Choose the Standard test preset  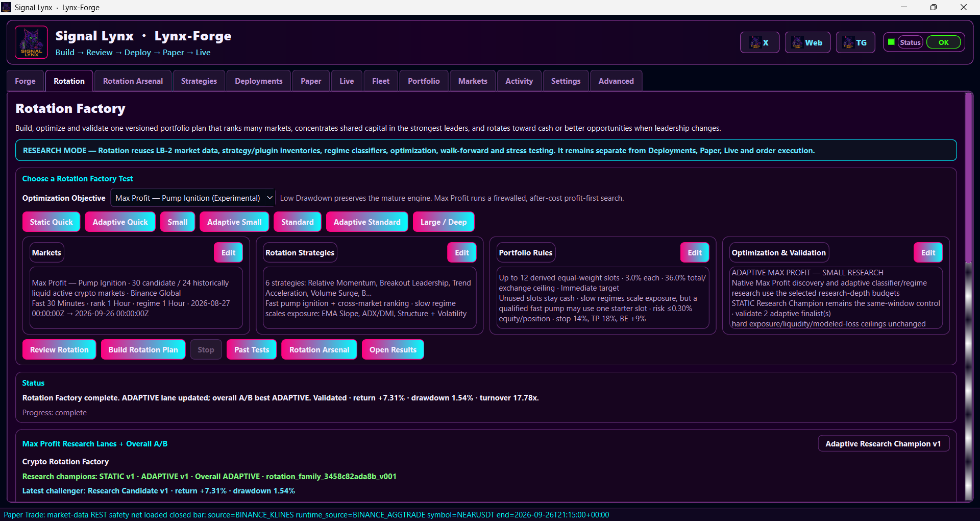298,222
